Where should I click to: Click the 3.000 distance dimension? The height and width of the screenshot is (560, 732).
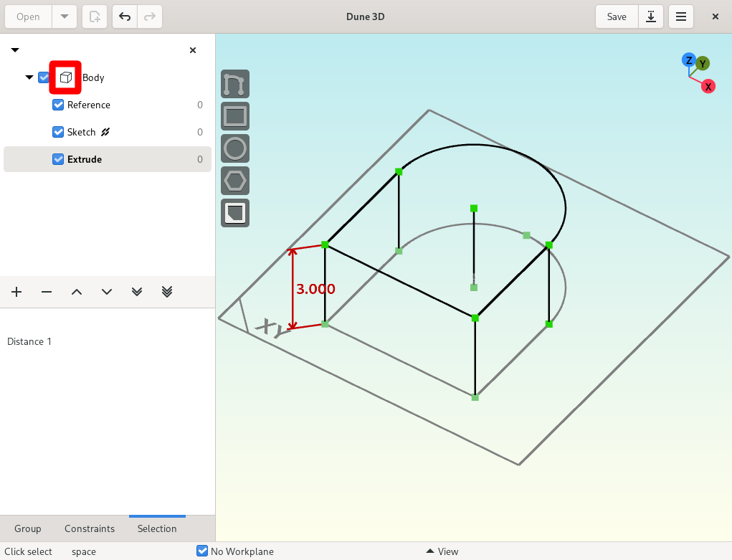(x=315, y=289)
